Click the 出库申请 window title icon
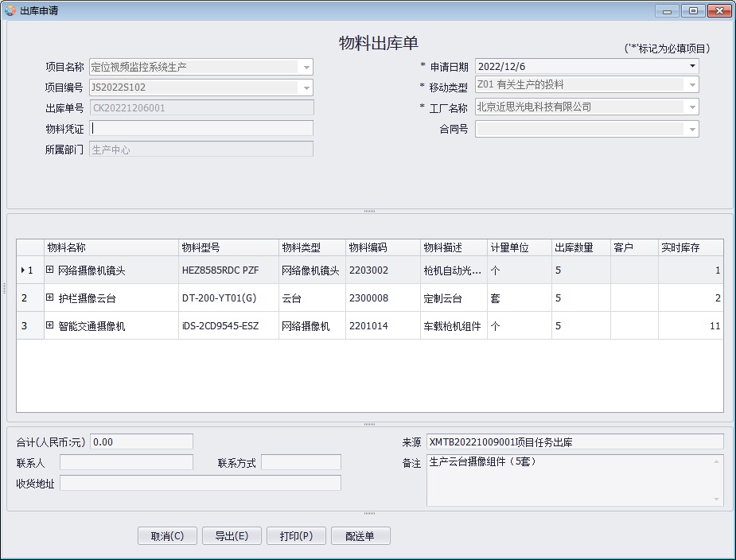 (10, 10)
